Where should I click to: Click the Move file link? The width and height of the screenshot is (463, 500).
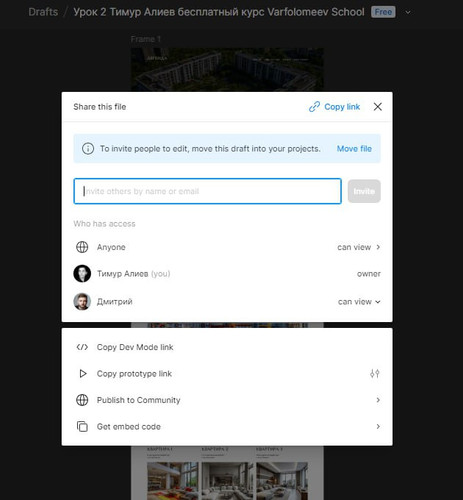[354, 149]
